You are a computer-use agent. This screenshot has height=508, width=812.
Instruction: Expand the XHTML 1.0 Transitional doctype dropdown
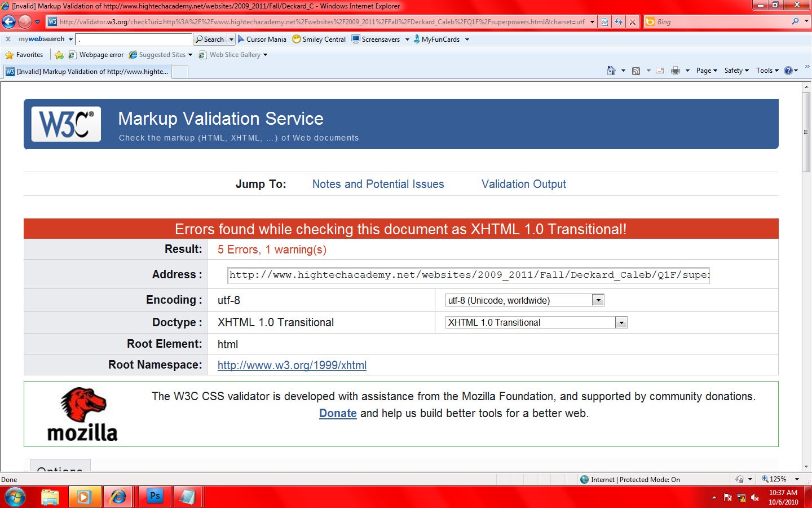[621, 323]
